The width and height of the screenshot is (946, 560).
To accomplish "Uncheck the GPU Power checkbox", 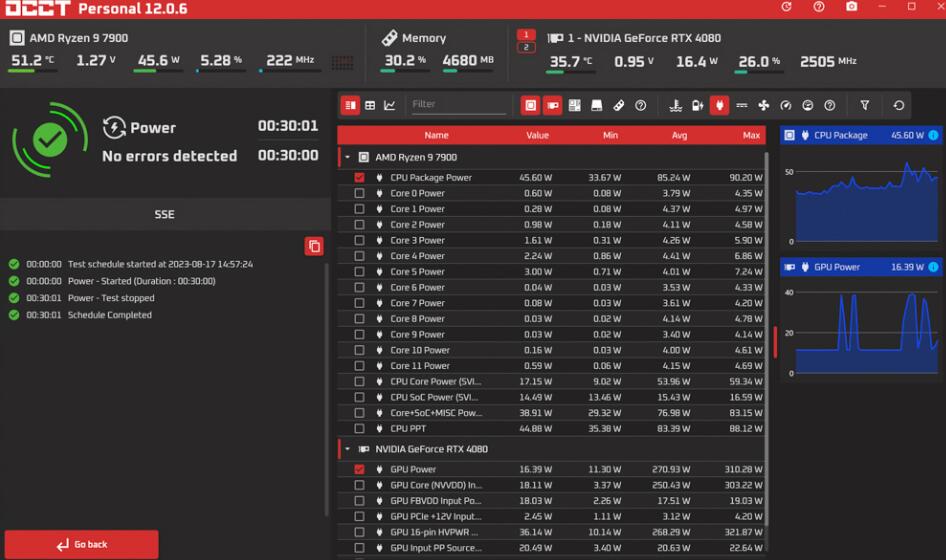I will 360,469.
